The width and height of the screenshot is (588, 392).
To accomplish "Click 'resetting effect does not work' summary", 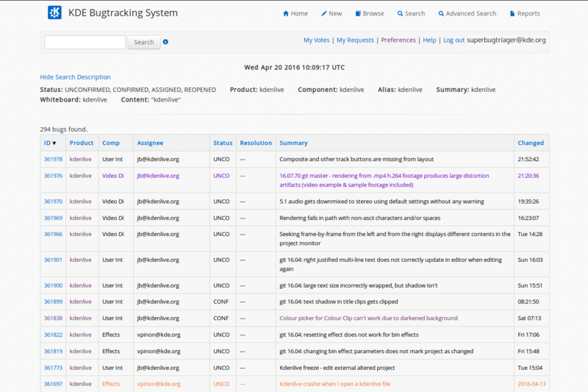I will (348, 335).
